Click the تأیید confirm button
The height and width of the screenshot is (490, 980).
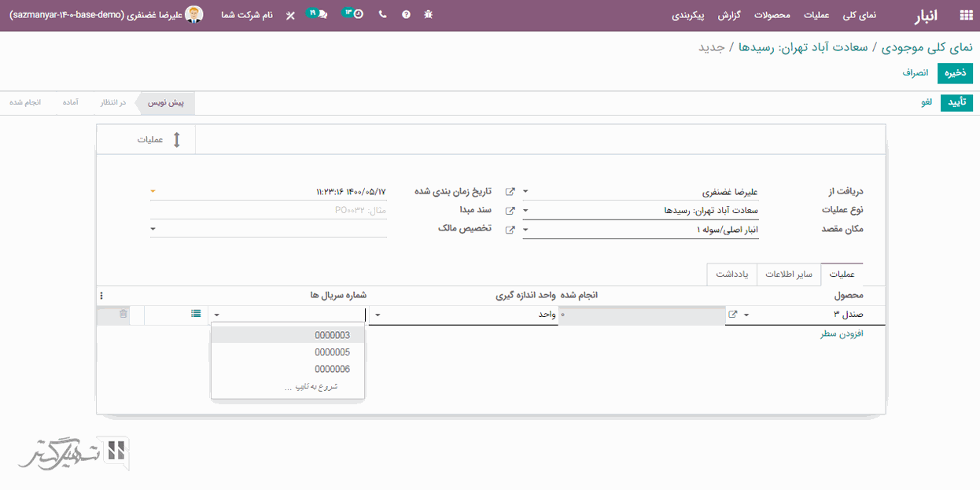956,103
